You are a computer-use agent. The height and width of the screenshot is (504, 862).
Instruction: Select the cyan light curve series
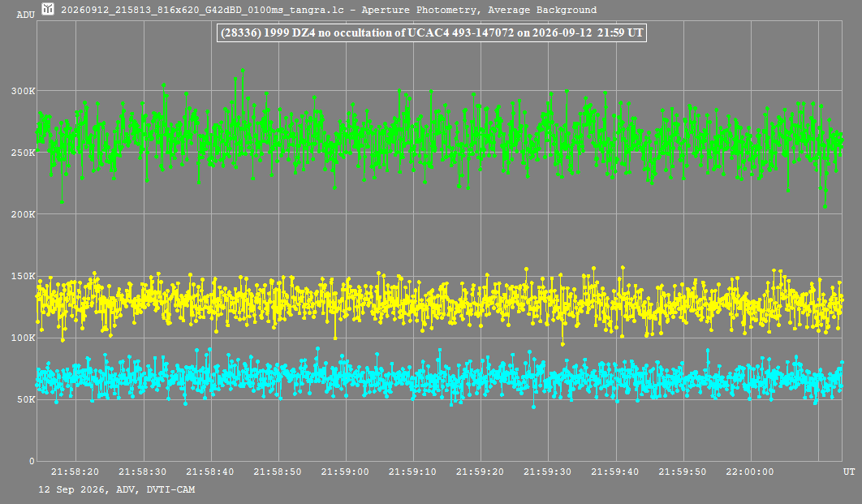438,377
